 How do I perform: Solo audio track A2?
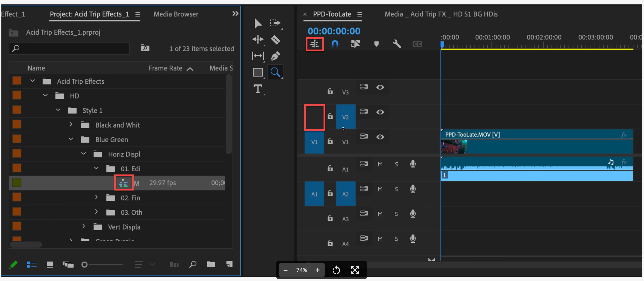(396, 189)
